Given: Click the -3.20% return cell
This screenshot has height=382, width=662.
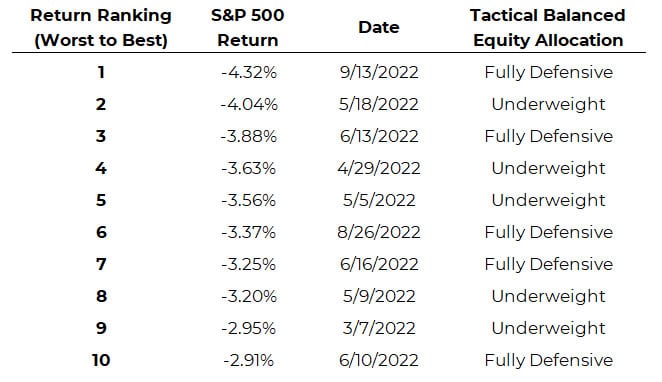Looking at the screenshot, I should 249,296.
